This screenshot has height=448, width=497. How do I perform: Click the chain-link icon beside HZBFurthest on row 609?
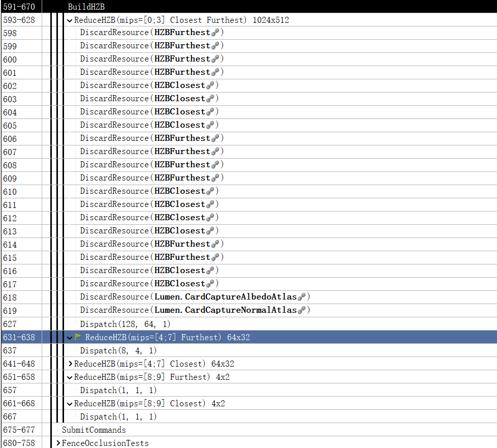[x=214, y=177]
